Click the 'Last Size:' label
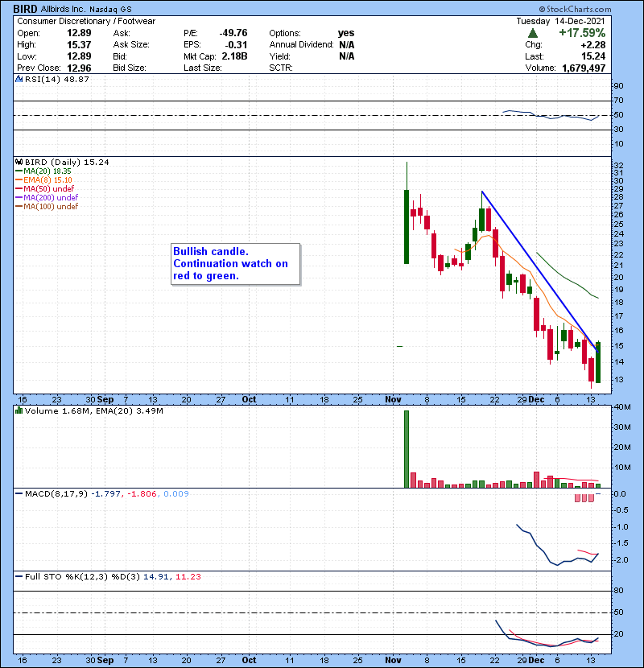Image resolution: width=644 pixels, height=668 pixels. click(203, 68)
